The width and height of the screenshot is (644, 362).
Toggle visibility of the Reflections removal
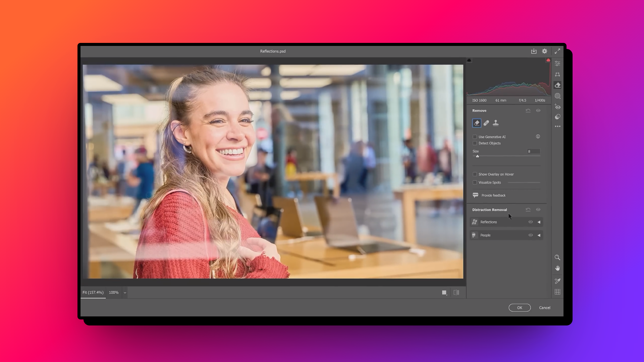click(531, 222)
